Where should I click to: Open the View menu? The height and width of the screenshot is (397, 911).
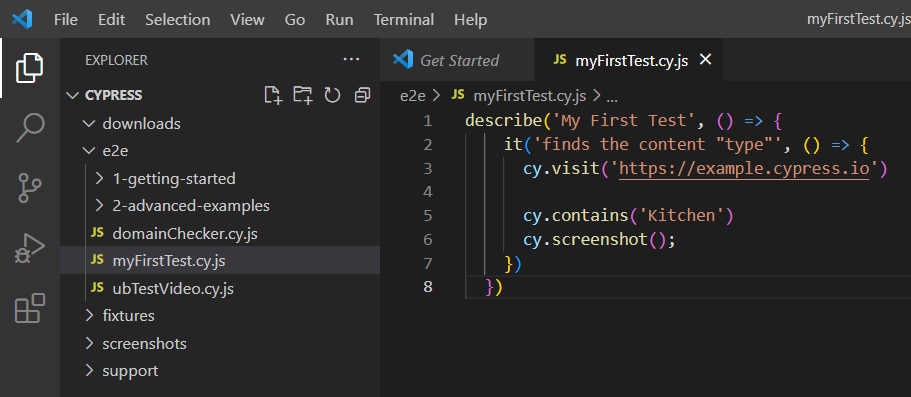pos(248,19)
